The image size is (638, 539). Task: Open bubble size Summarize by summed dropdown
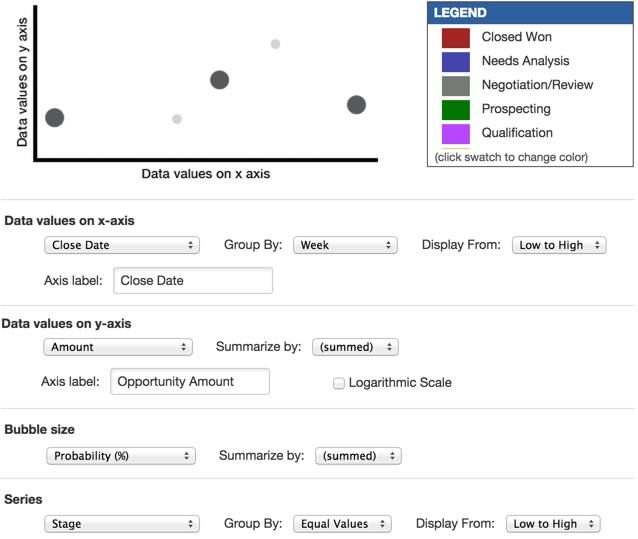358,456
